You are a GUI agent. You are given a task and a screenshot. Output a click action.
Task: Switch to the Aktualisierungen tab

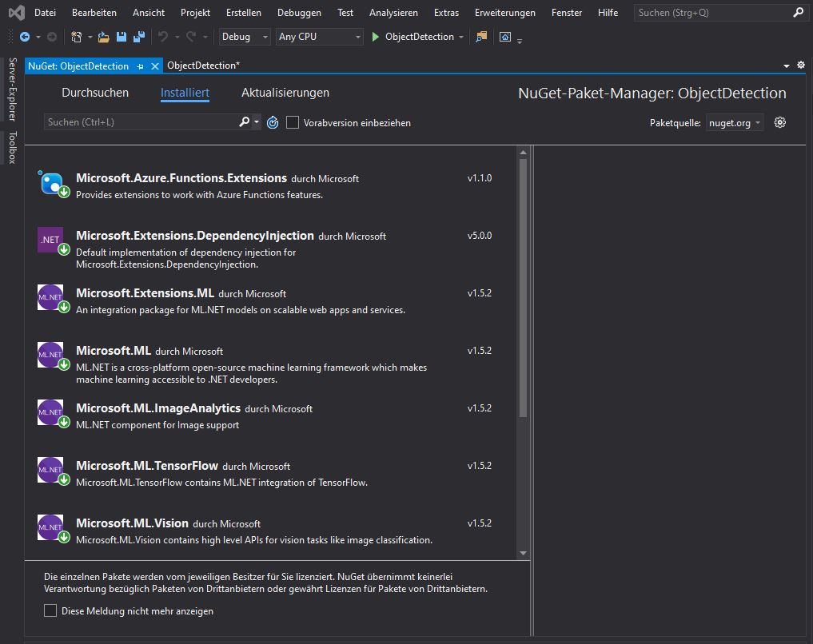coord(285,93)
